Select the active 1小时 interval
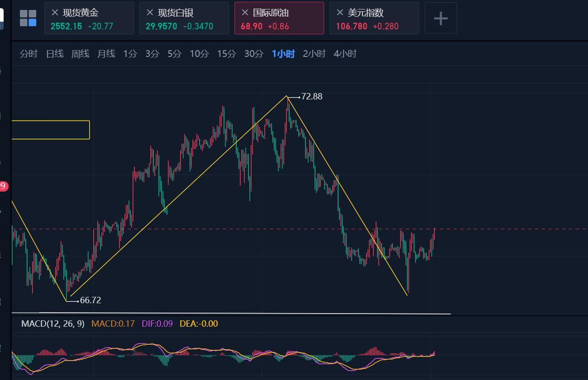This screenshot has height=380, width=588. pyautogui.click(x=283, y=54)
